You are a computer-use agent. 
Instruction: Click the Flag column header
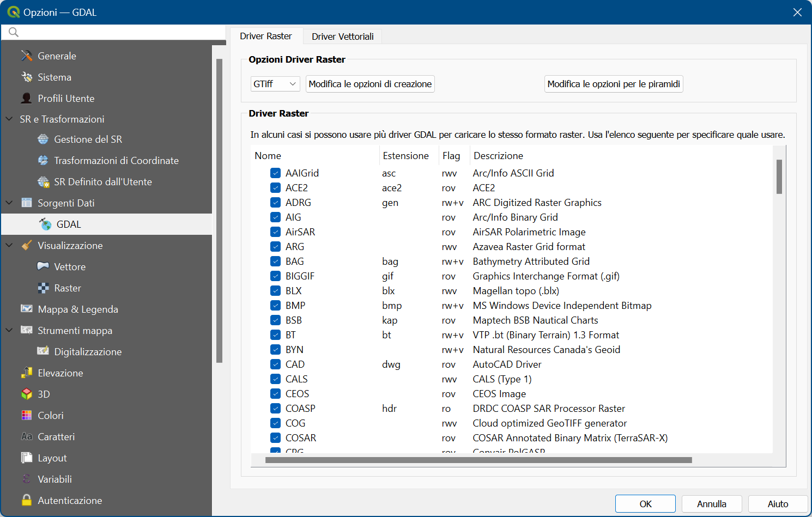click(454, 156)
